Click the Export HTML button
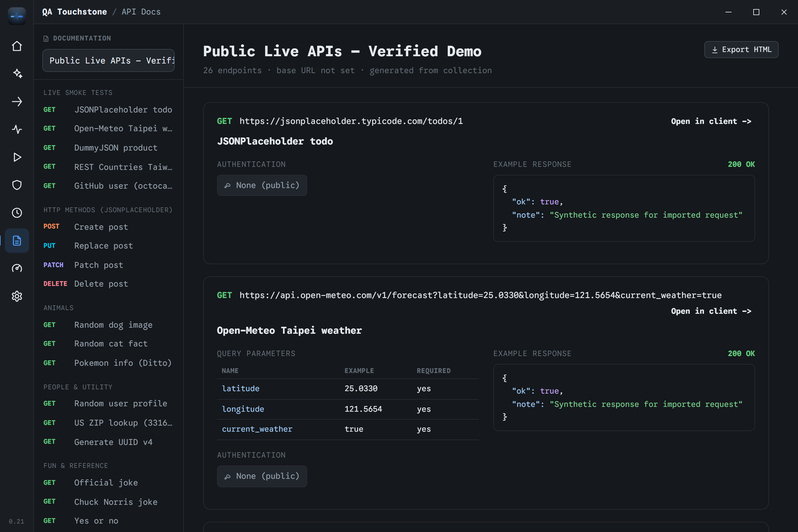Image resolution: width=798 pixels, height=532 pixels. 741,50
